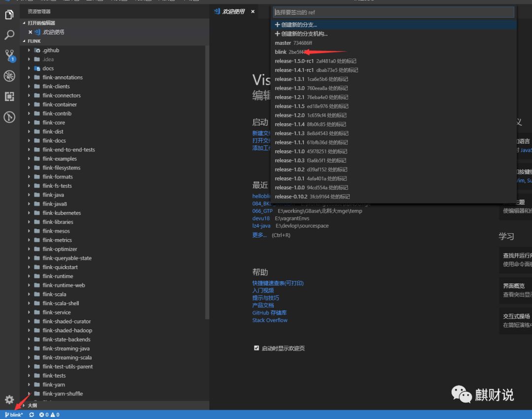532x419 pixels.
Task: Open recent folder 066_GTP
Action: (262, 211)
